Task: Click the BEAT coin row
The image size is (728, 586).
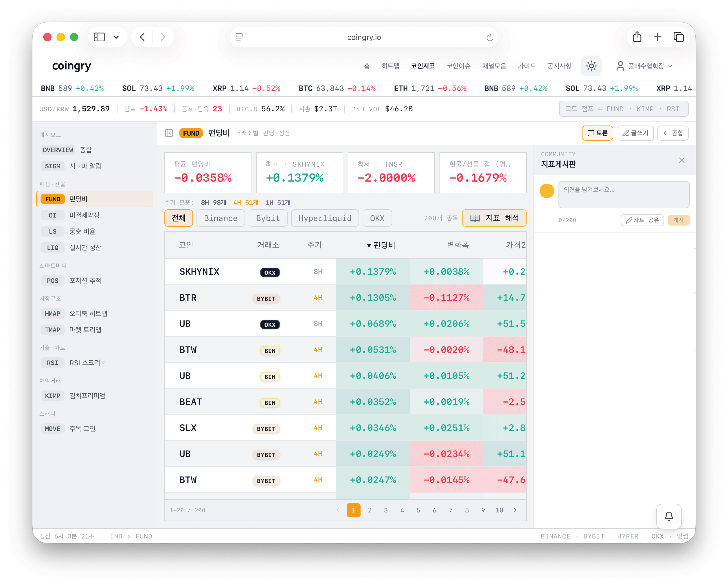Action: 345,402
